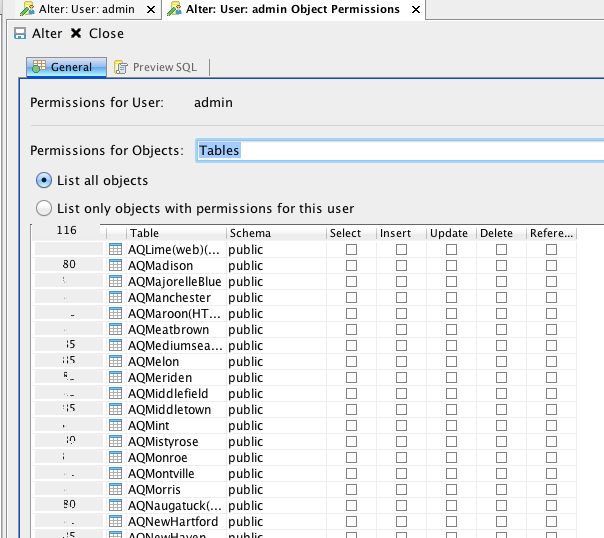
Task: Click the AQMadison table icon
Action: (x=115, y=266)
